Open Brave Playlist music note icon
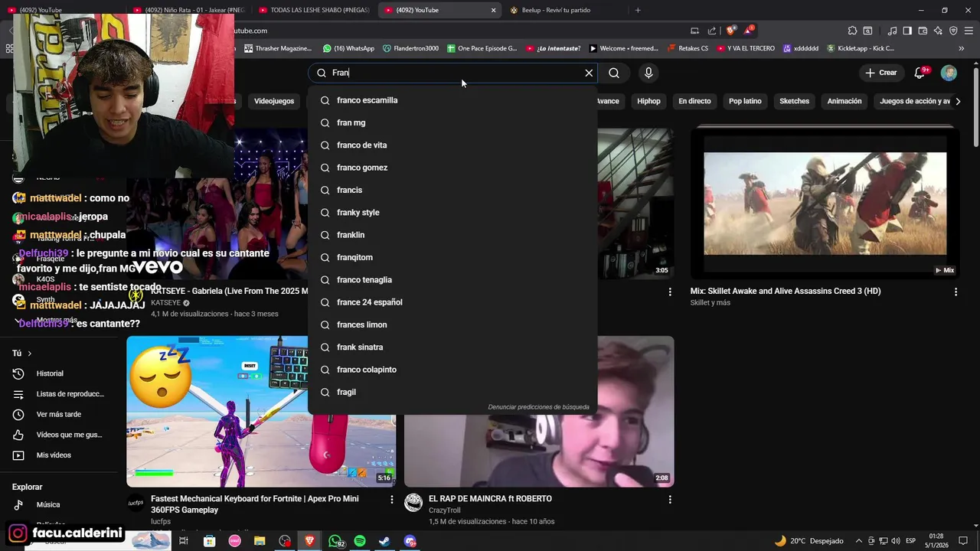Image resolution: width=980 pixels, height=551 pixels. click(x=892, y=31)
